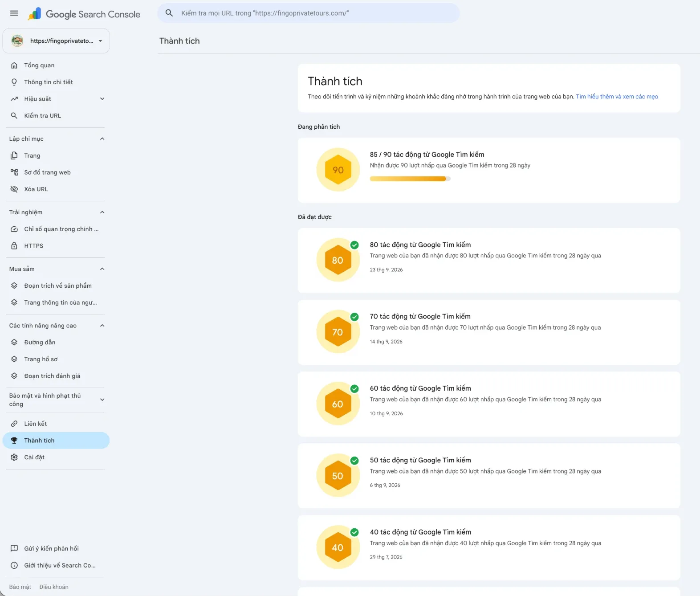
Task: Click the Sơ đồ trang web sitemap icon
Action: click(14, 172)
